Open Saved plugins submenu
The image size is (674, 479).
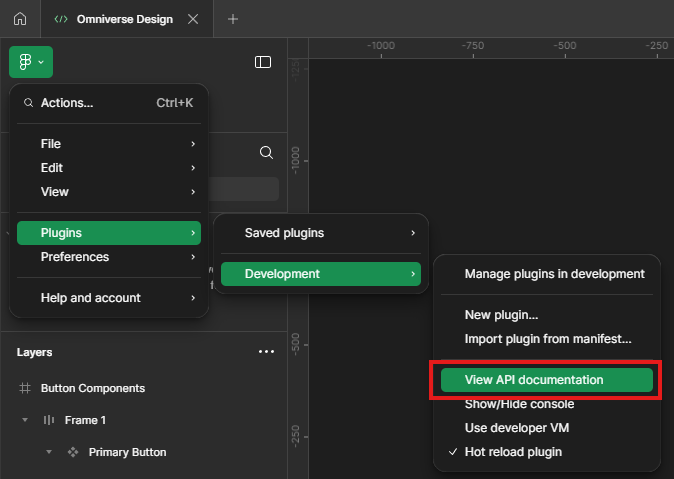(x=321, y=233)
